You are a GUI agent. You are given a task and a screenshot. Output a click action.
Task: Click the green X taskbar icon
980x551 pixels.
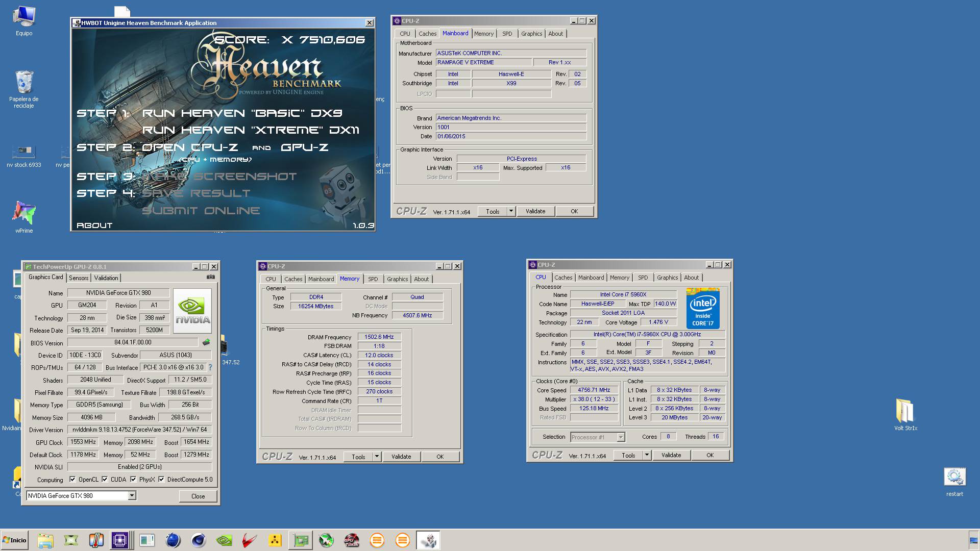71,540
